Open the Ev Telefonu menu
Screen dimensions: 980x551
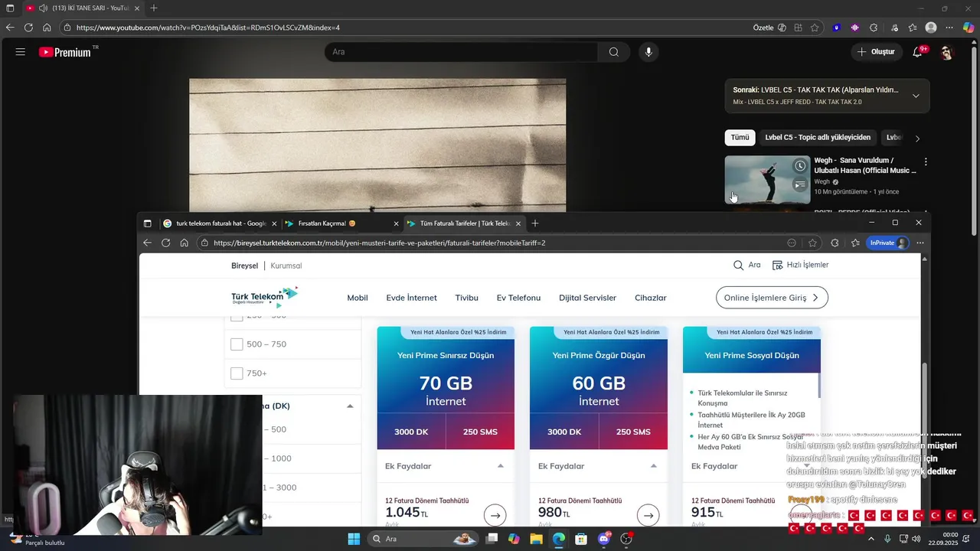click(x=518, y=298)
